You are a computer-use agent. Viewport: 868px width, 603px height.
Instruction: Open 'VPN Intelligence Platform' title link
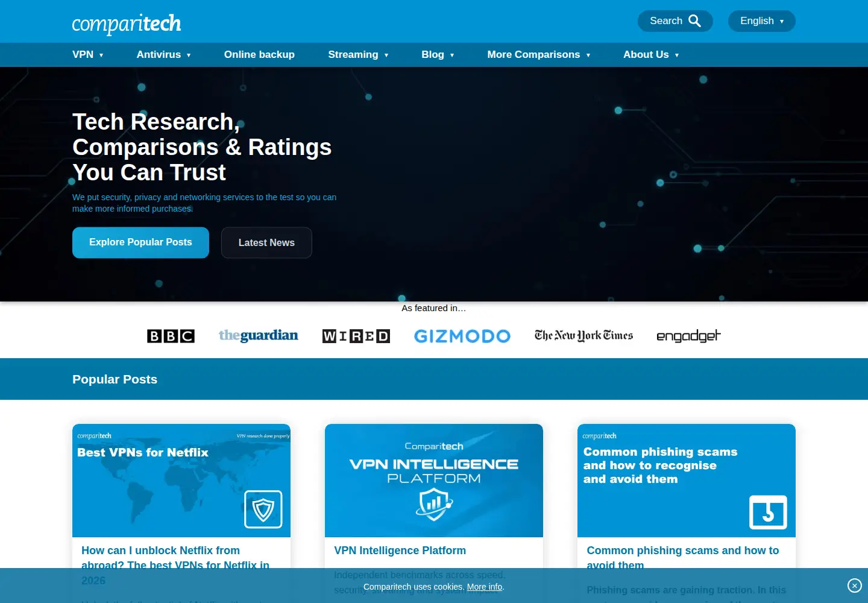(x=400, y=551)
